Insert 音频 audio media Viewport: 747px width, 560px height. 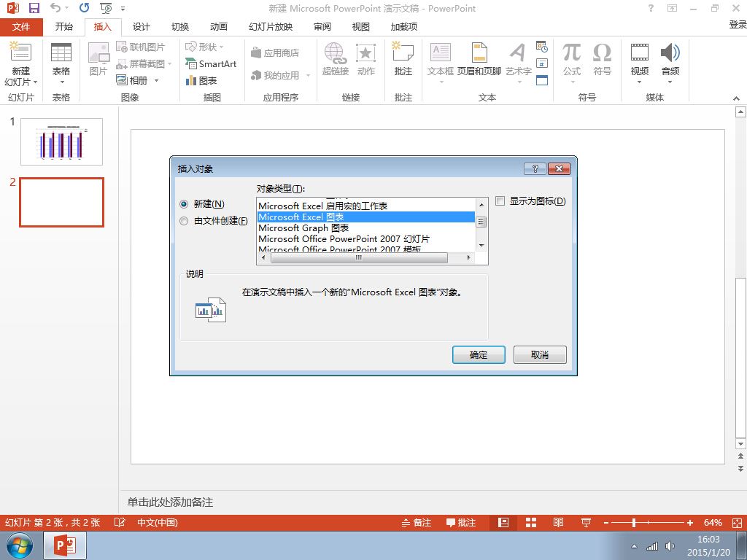[670, 58]
